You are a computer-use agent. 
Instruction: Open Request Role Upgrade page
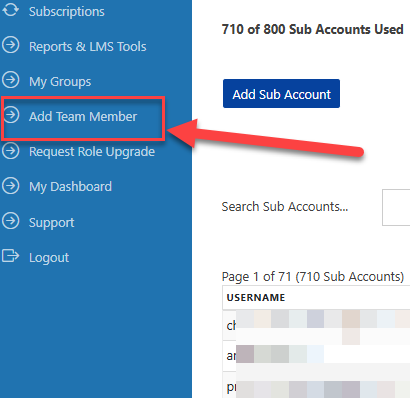tap(92, 152)
